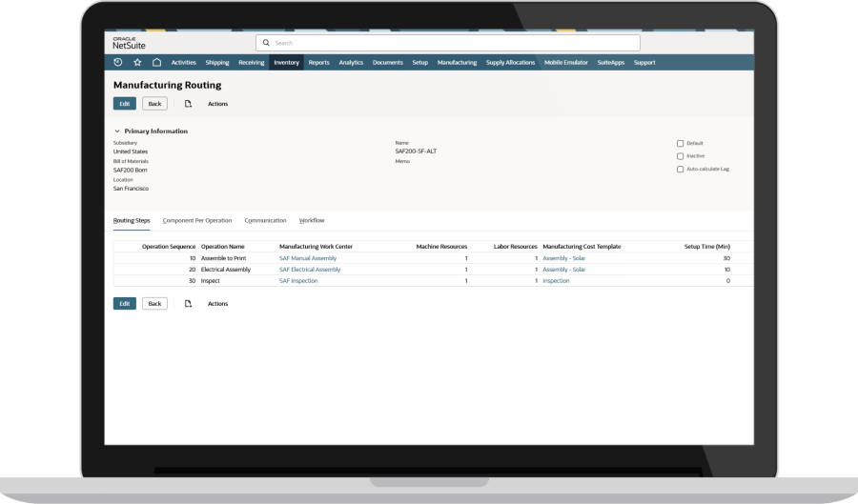Click the Operation Name column header
Image resolution: width=858 pixels, height=504 pixels.
pyautogui.click(x=223, y=247)
